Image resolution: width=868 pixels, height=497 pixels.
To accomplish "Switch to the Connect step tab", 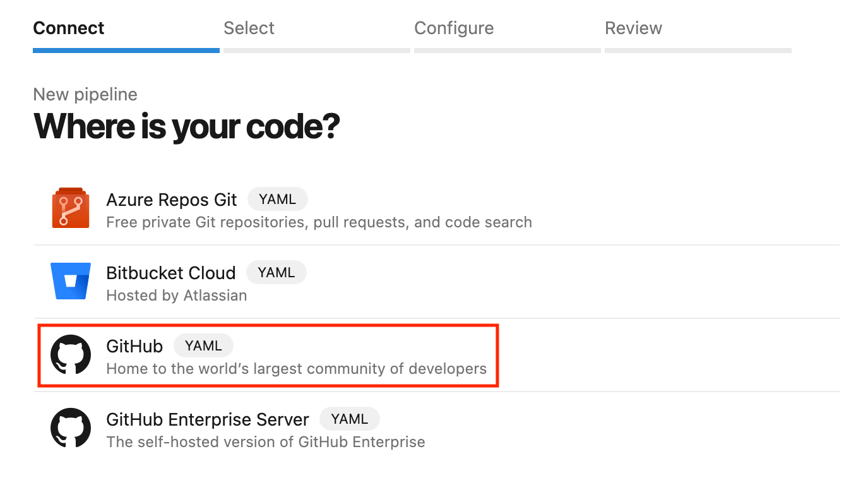I will point(126,35).
